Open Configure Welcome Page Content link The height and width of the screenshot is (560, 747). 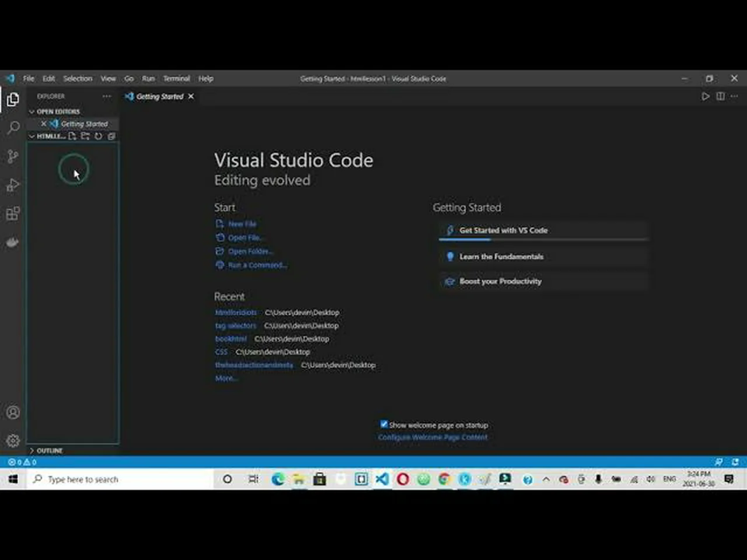tap(432, 437)
